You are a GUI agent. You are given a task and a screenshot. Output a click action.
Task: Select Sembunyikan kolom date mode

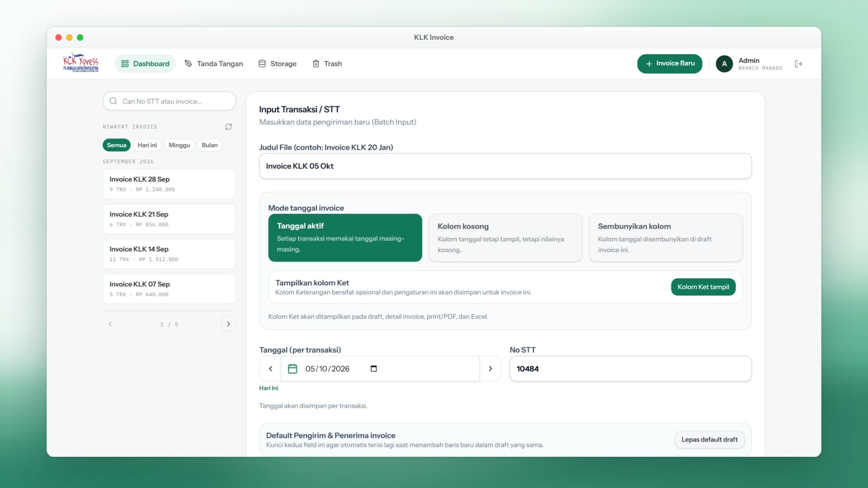tap(665, 238)
